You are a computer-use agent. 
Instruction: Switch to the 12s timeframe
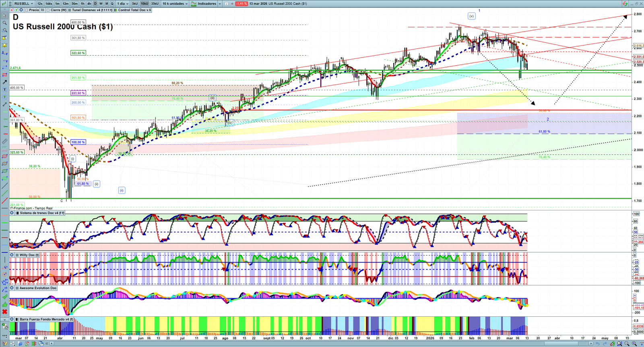(x=40, y=4)
